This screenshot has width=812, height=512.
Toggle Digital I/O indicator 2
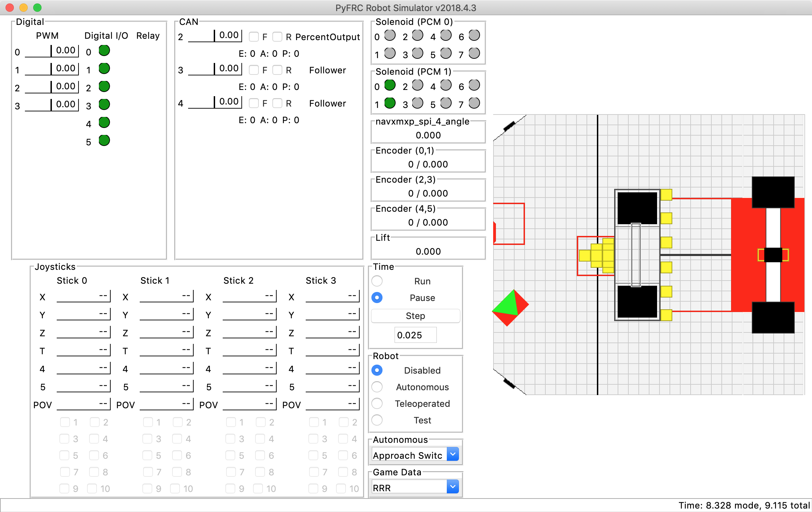click(104, 86)
